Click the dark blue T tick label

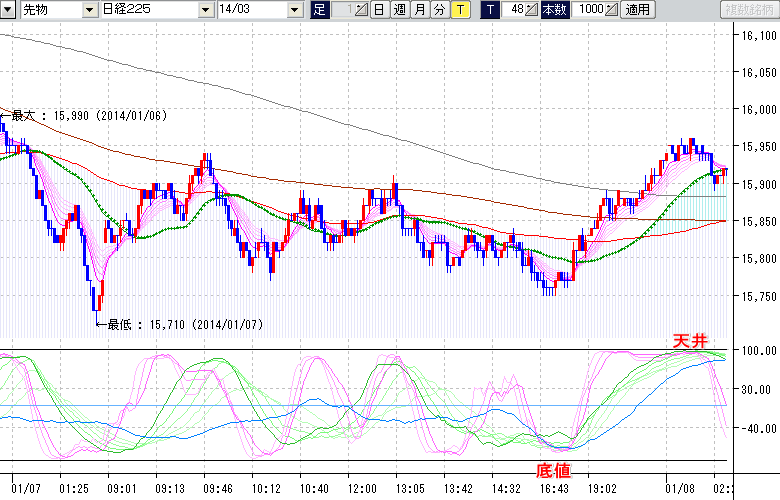(x=489, y=10)
